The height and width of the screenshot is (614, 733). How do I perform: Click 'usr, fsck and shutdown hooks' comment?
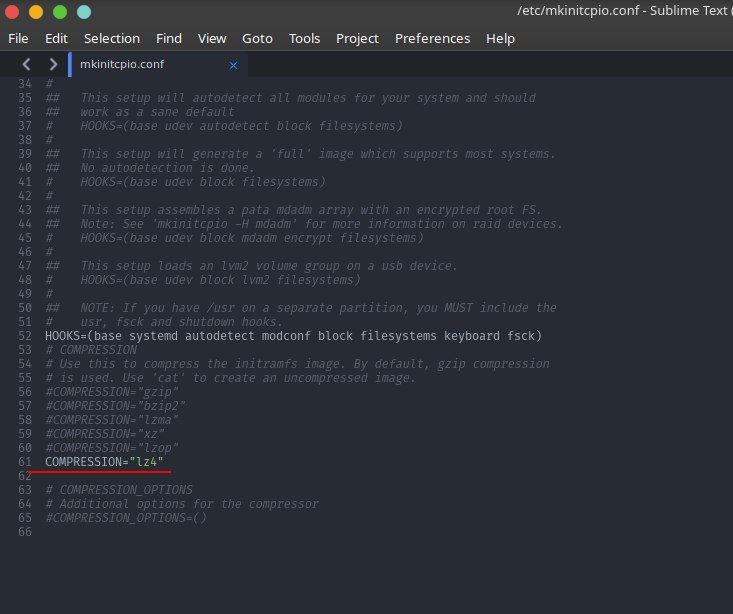(x=164, y=322)
